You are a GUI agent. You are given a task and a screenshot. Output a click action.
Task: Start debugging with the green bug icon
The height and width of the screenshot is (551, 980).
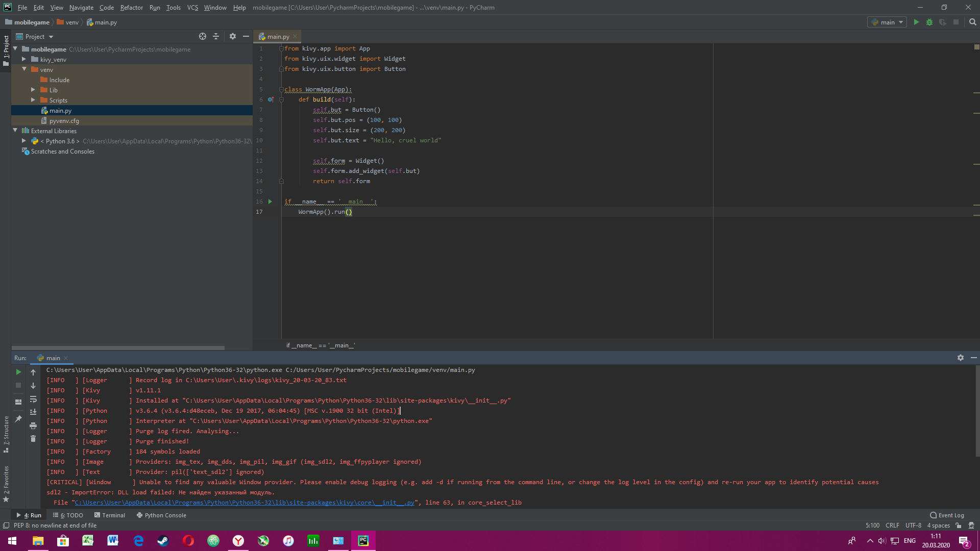929,22
